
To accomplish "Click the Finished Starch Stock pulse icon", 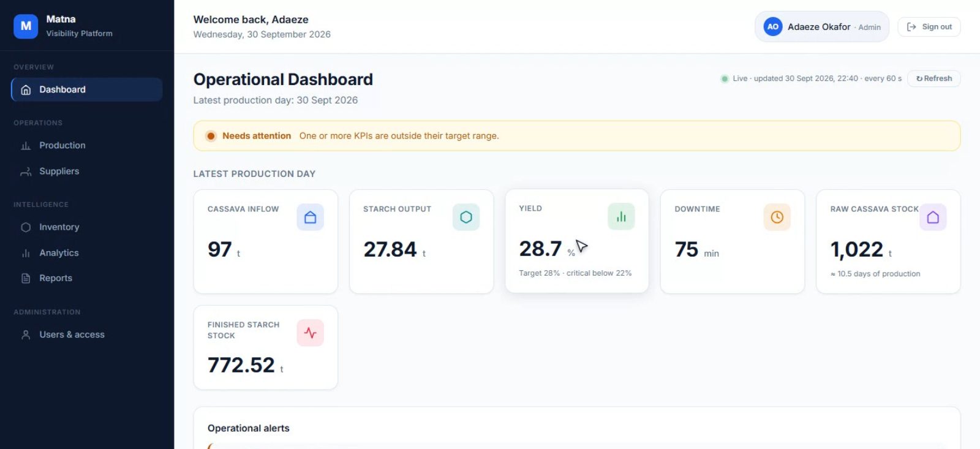I will click(x=311, y=333).
